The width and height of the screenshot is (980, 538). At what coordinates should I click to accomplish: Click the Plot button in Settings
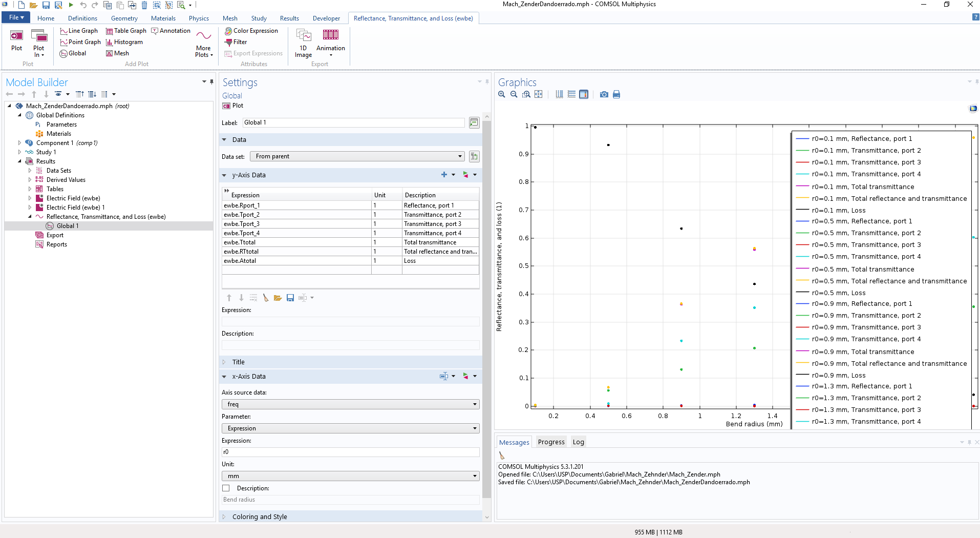click(233, 106)
